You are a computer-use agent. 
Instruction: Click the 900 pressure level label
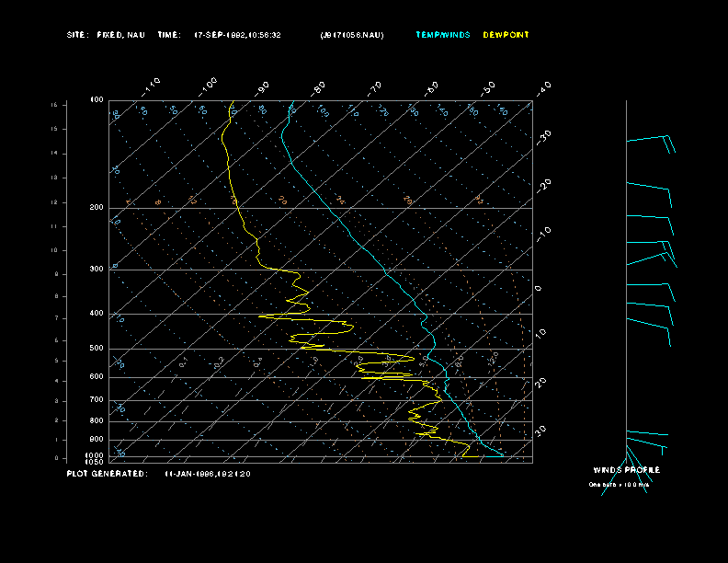tap(97, 440)
